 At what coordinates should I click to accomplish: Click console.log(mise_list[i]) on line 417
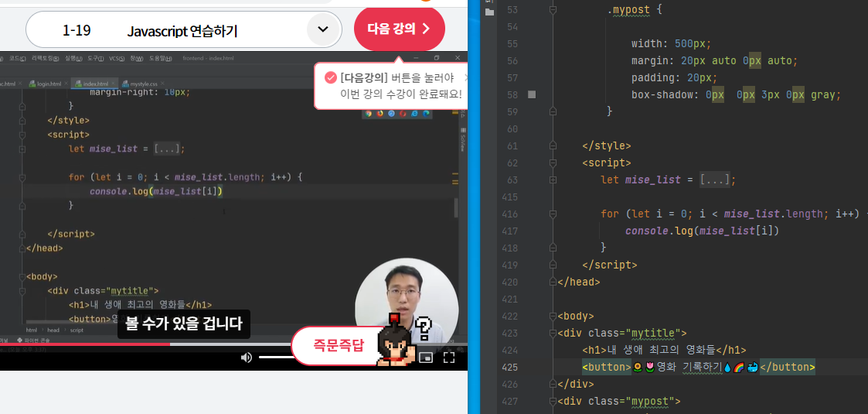(x=702, y=231)
